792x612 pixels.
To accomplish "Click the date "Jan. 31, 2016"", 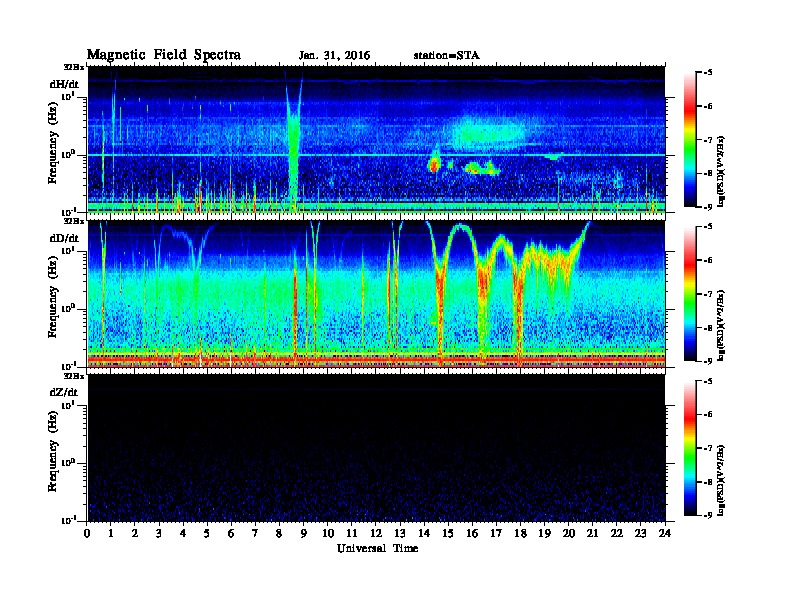I will pyautogui.click(x=334, y=56).
